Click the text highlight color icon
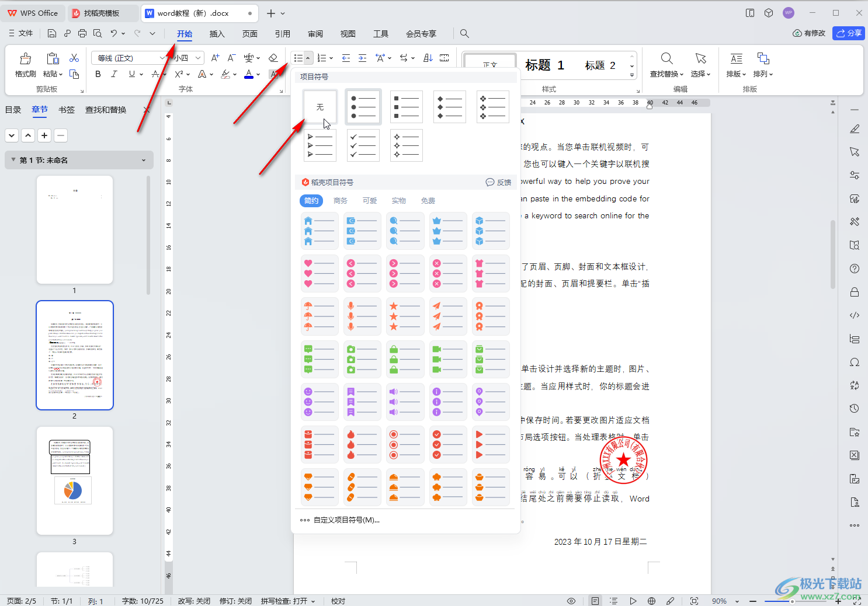 [225, 74]
